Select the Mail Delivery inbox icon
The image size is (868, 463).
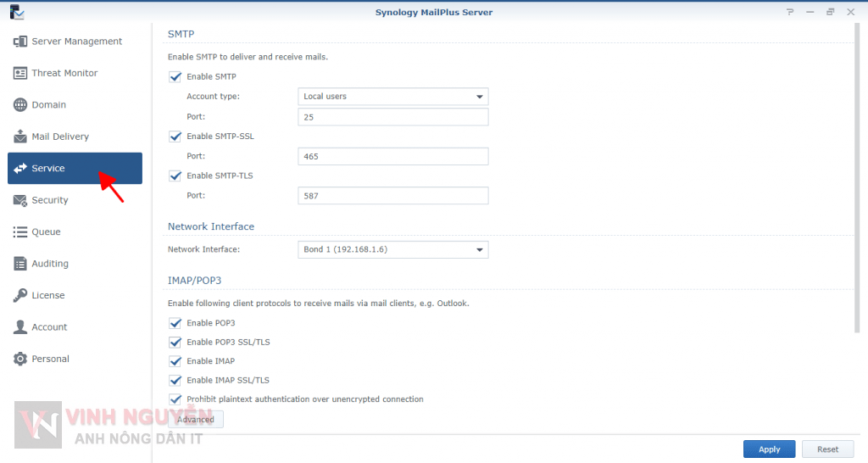20,137
